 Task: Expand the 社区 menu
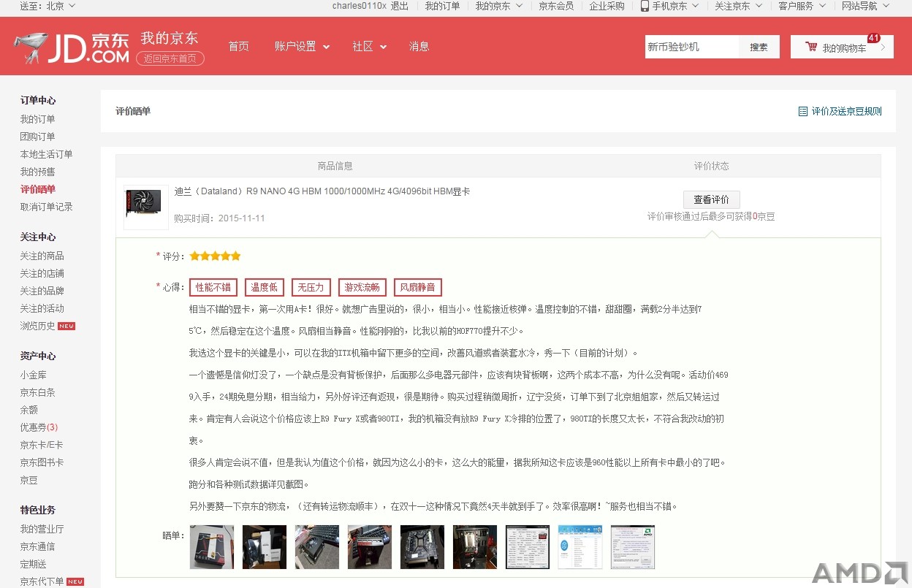click(369, 46)
